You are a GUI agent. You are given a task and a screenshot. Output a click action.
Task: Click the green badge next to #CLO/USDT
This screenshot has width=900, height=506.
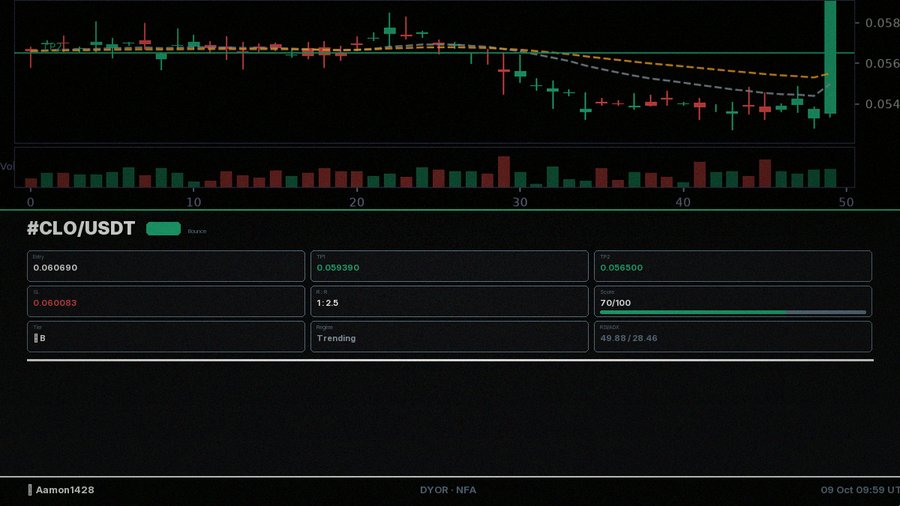[x=164, y=228]
